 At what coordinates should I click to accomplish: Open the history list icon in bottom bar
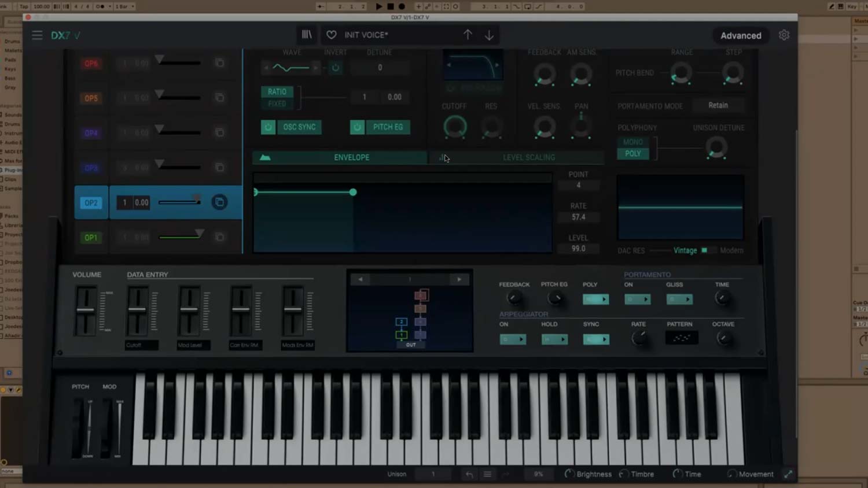(x=487, y=474)
